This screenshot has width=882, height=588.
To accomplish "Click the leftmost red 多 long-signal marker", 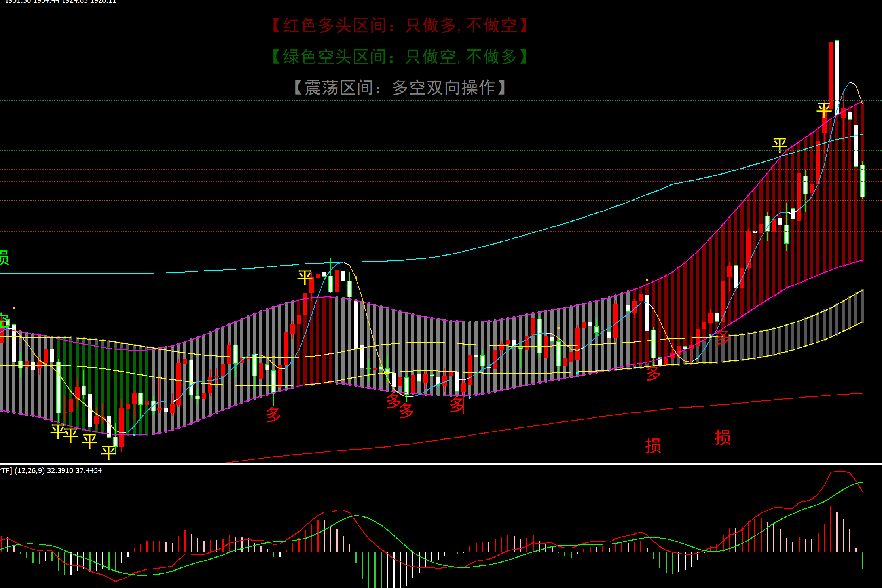I will (x=273, y=415).
